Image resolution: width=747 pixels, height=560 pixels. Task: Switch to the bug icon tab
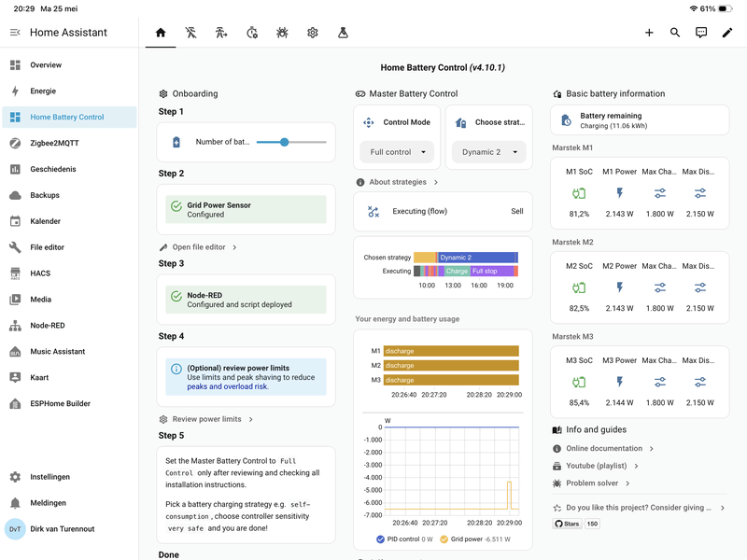pyautogui.click(x=282, y=33)
